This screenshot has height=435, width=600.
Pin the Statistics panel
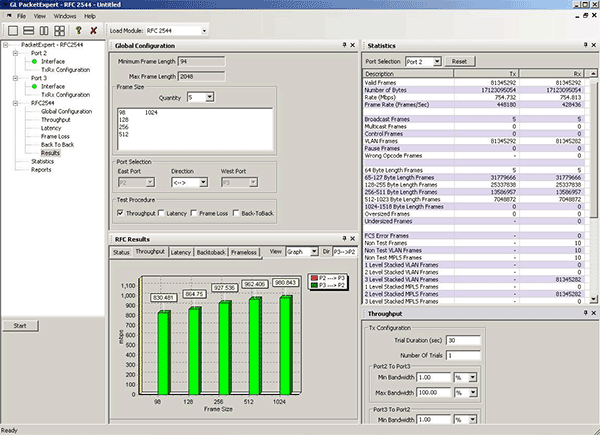point(585,45)
